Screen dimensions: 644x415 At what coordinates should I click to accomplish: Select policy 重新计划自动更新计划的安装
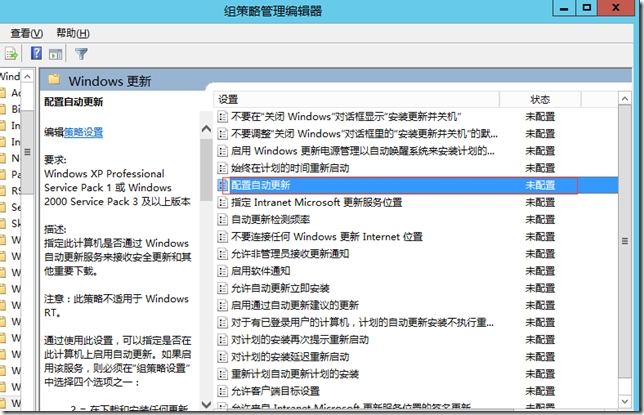(295, 374)
